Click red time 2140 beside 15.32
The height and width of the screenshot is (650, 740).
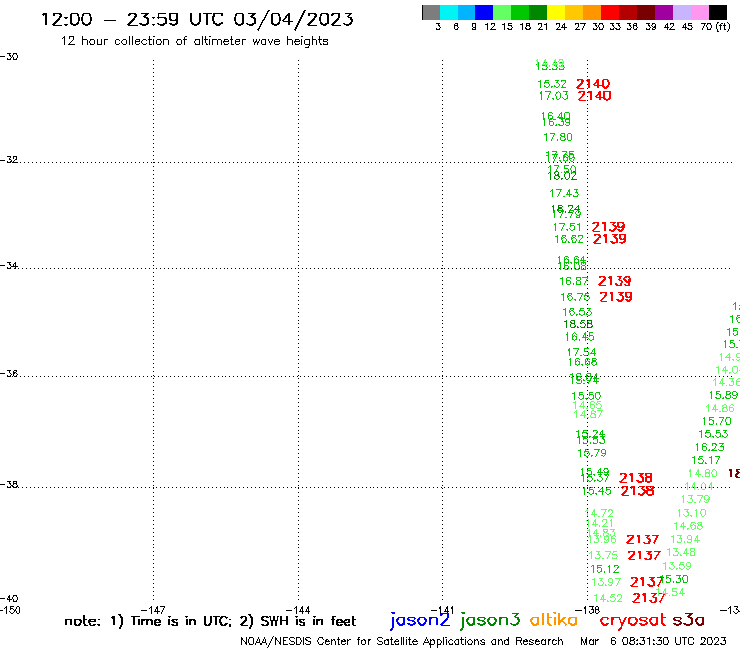click(x=593, y=84)
